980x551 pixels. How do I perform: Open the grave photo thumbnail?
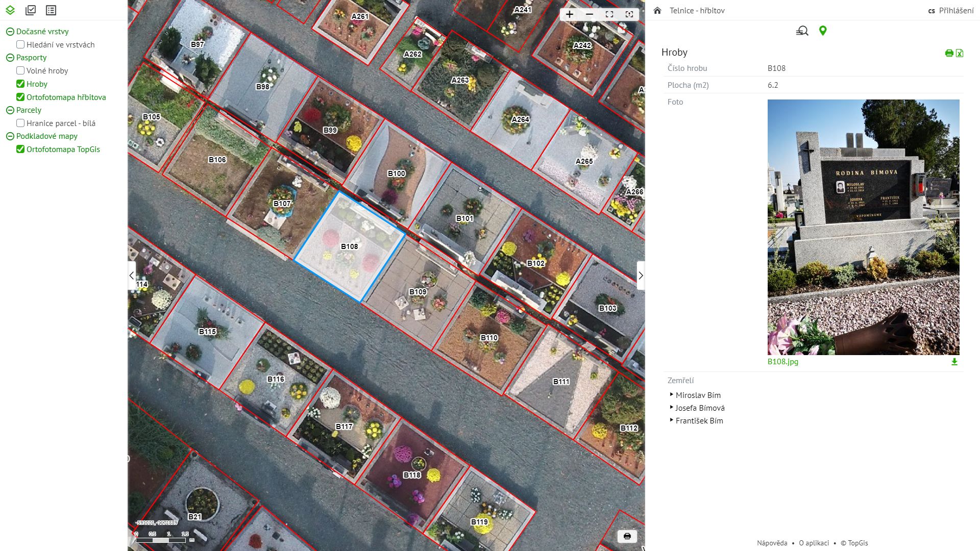click(x=864, y=227)
